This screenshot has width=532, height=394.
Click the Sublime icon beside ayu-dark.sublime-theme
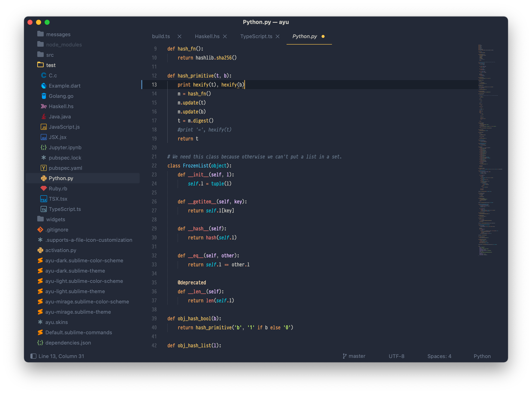pos(40,271)
